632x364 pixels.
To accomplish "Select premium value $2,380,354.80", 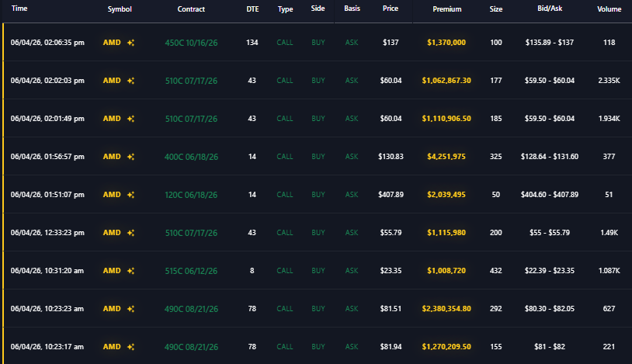I will 446,309.
